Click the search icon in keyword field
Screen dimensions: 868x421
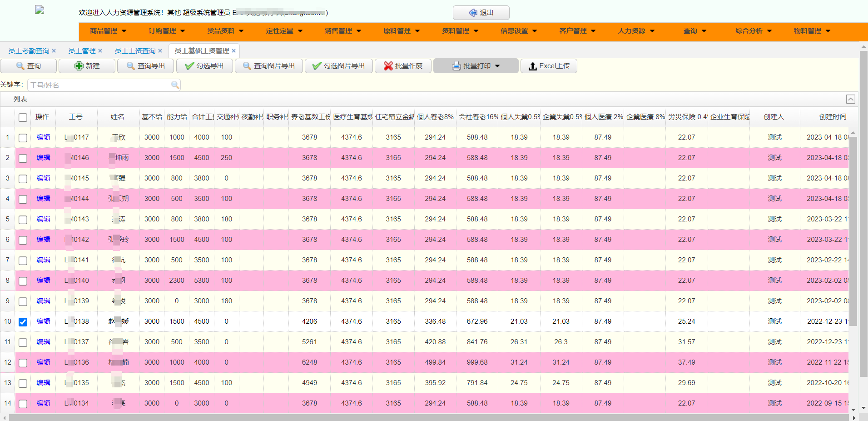175,85
